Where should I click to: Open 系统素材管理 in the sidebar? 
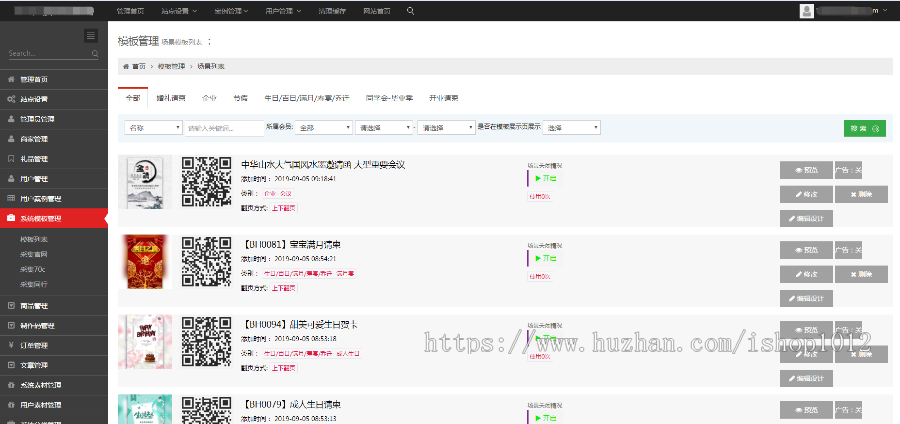(54, 386)
